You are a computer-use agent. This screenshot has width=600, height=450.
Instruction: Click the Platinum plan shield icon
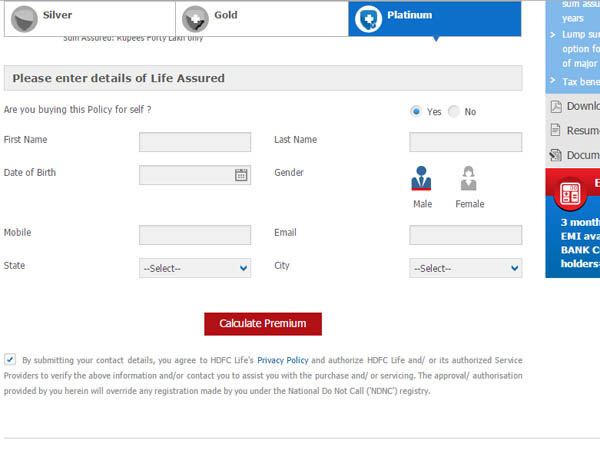click(367, 17)
